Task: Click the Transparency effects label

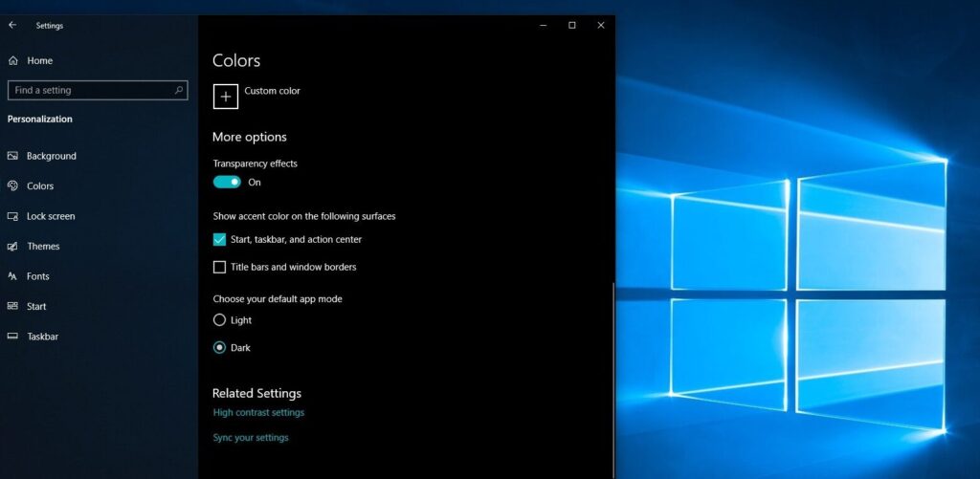Action: point(255,163)
